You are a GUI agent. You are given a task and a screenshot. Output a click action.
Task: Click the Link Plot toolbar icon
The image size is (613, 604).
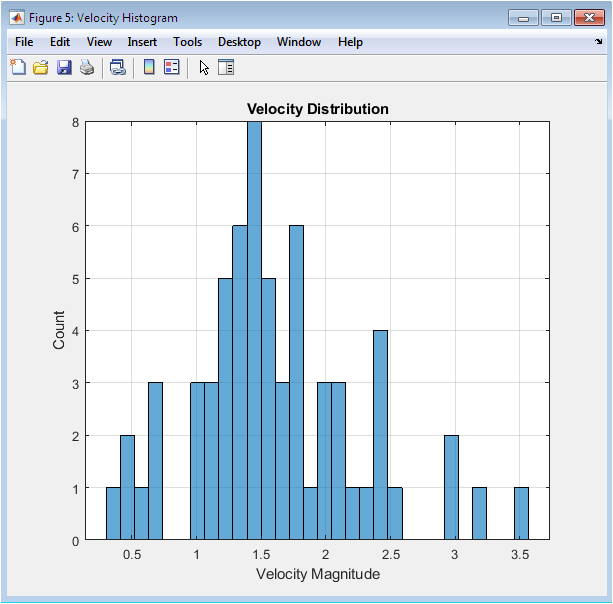(118, 68)
